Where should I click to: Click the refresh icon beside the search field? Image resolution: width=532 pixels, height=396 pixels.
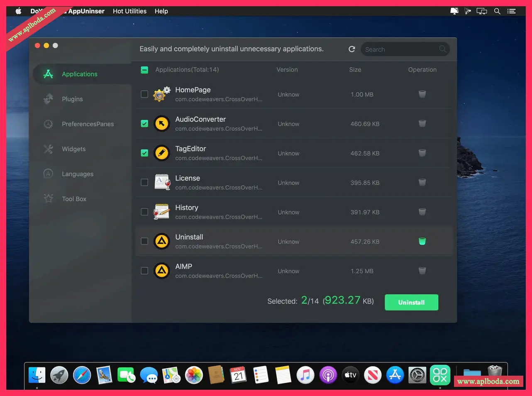pos(352,49)
